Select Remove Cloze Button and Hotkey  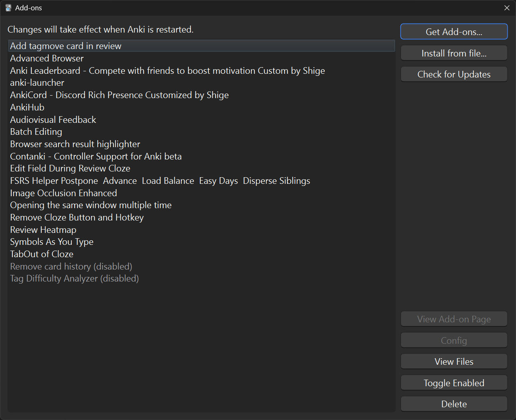[202, 217]
